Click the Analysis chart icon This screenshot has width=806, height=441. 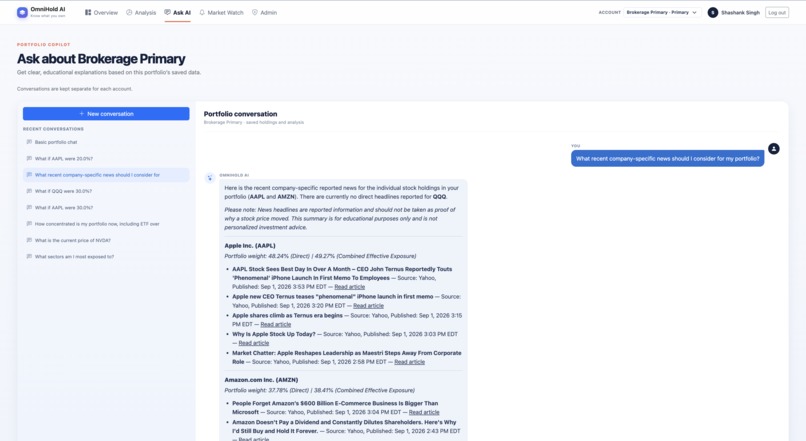129,12
